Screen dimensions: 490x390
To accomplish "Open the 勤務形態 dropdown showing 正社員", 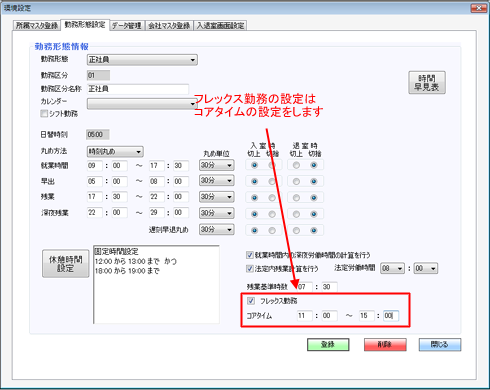I will coord(142,60).
